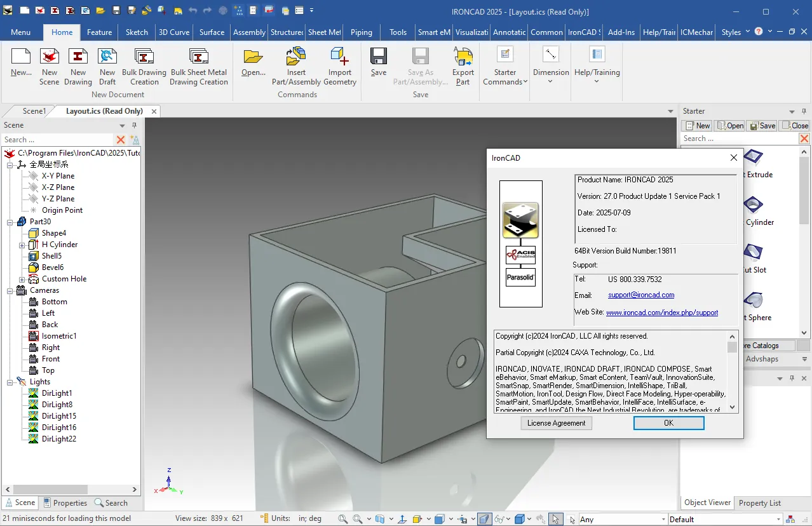
Task: Toggle pin on Object Viewer panel
Action: pyautogui.click(x=792, y=379)
